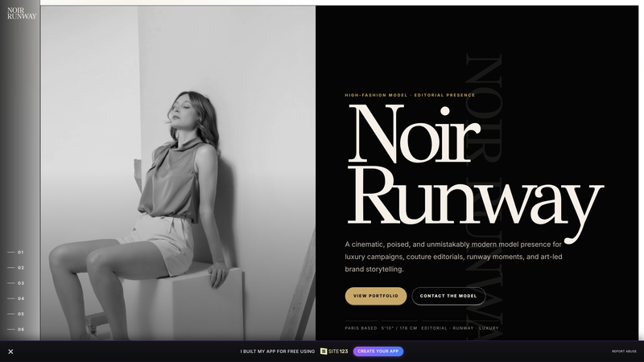Click the 'Paris Based' text
Screen dimensions: 644x362
tap(361, 328)
